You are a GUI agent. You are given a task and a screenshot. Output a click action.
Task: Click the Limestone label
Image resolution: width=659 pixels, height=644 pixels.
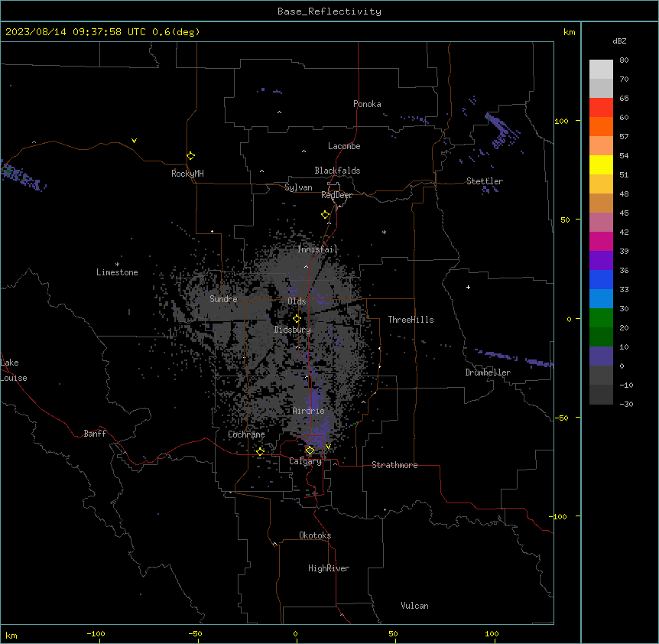(x=117, y=272)
